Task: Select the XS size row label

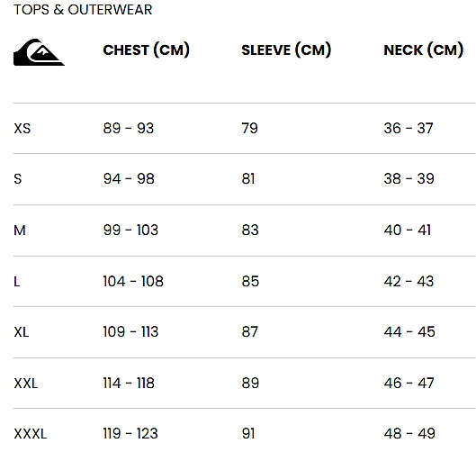Action: pyautogui.click(x=22, y=129)
